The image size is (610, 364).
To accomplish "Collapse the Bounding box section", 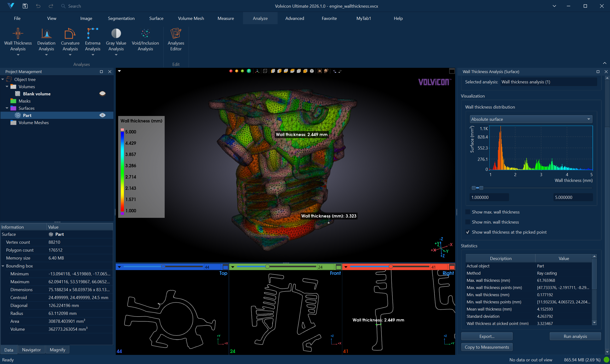I will 3,266.
